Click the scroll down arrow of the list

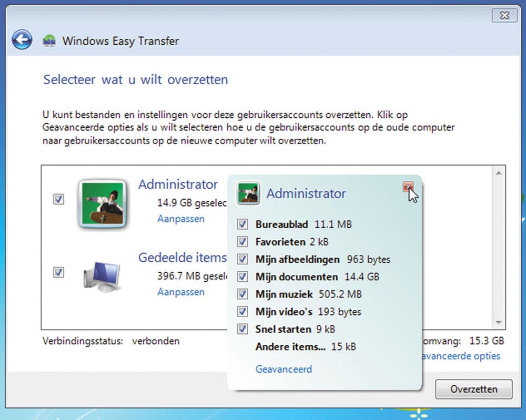[499, 322]
